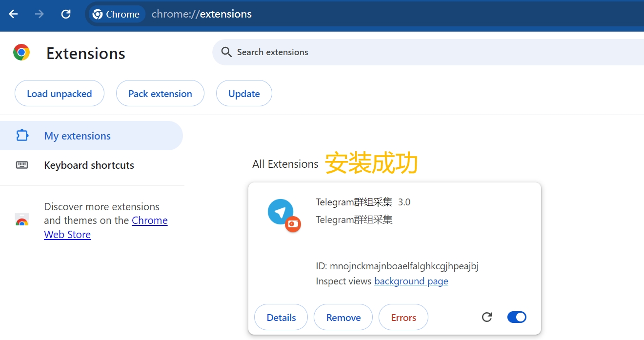This screenshot has width=644, height=340.
Task: Click the Telegram extension's paper plane icon
Action: point(281,212)
